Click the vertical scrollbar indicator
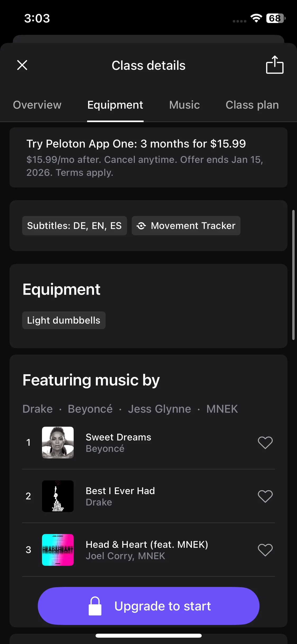Screen dimensions: 297x644 pyautogui.click(x=293, y=275)
